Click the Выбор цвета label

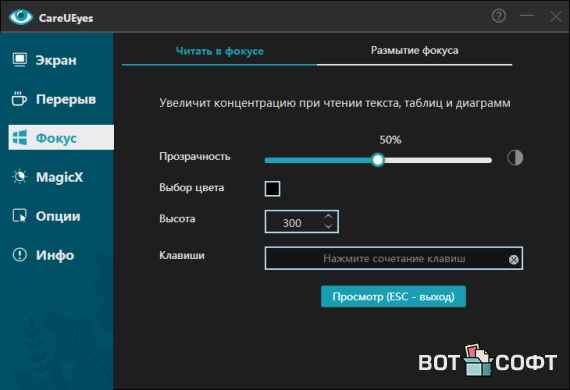[x=192, y=188]
